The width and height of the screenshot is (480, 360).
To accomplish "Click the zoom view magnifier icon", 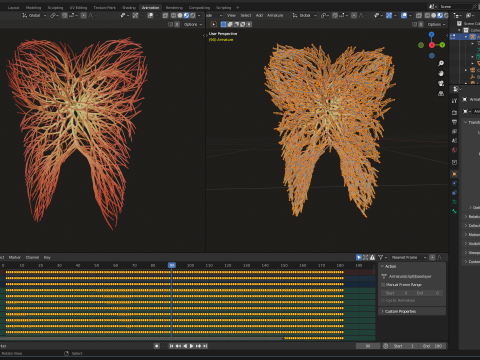I will tap(441, 63).
